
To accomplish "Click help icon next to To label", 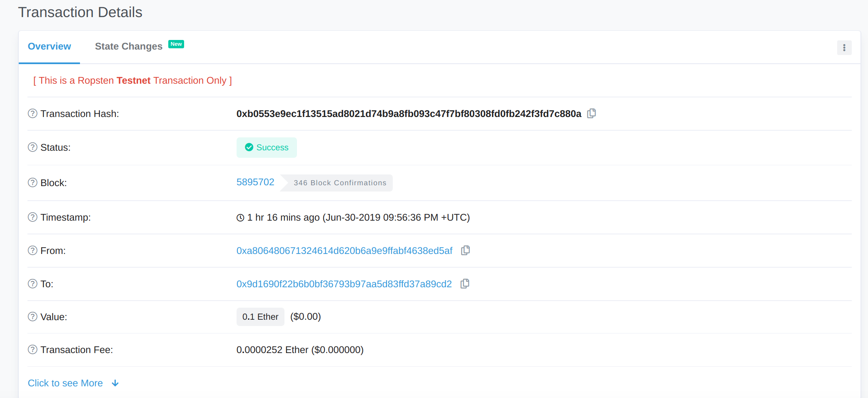I will point(32,284).
